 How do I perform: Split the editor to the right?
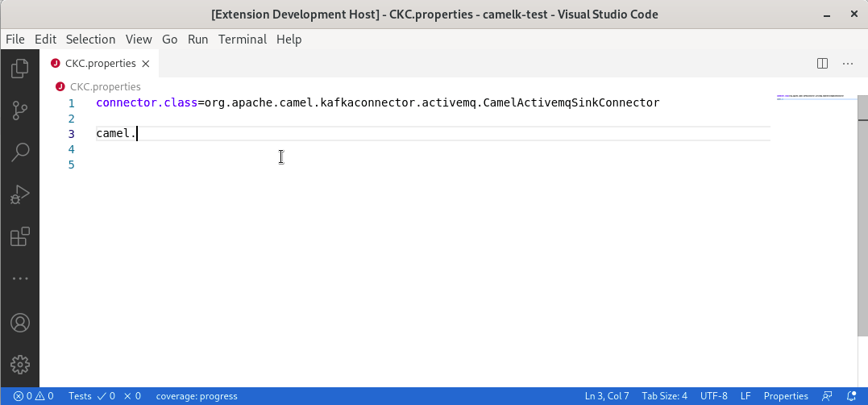823,63
